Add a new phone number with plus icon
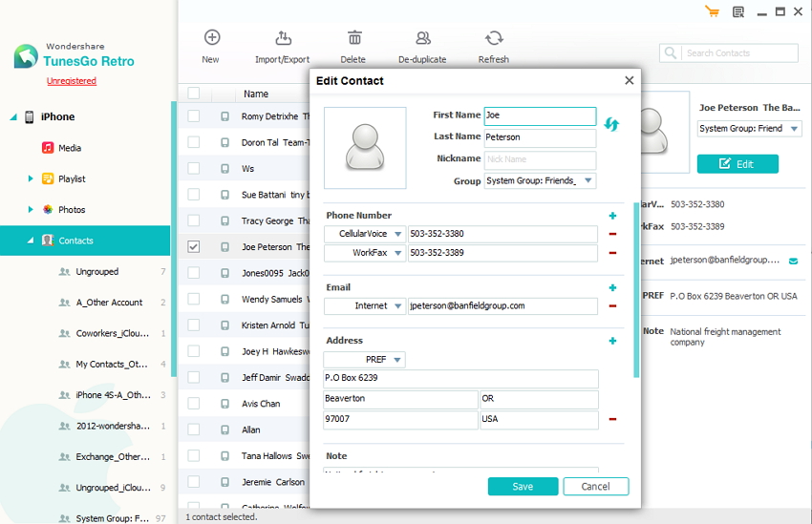This screenshot has width=812, height=524. click(x=612, y=217)
